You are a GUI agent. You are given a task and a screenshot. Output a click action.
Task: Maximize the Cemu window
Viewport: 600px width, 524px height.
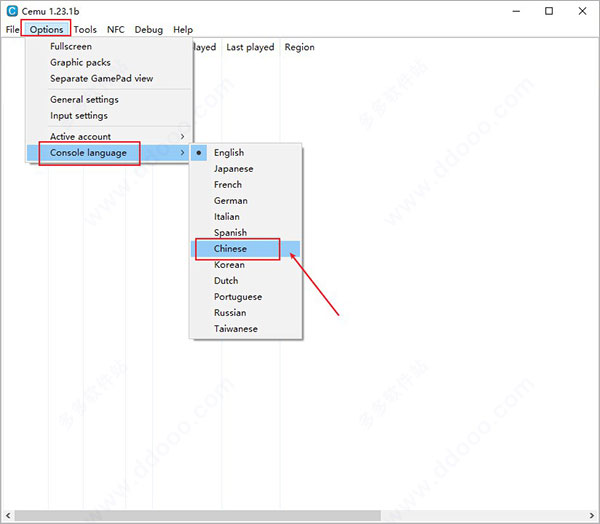tap(549, 11)
